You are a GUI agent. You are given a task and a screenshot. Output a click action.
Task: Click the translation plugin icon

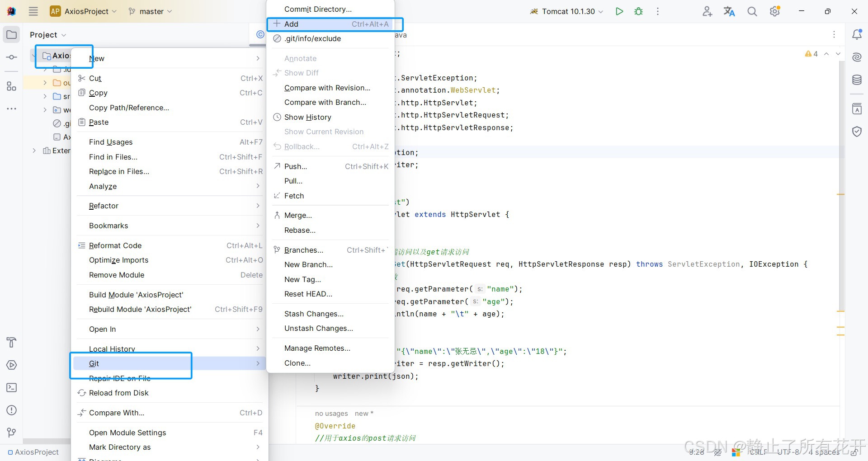(x=729, y=11)
